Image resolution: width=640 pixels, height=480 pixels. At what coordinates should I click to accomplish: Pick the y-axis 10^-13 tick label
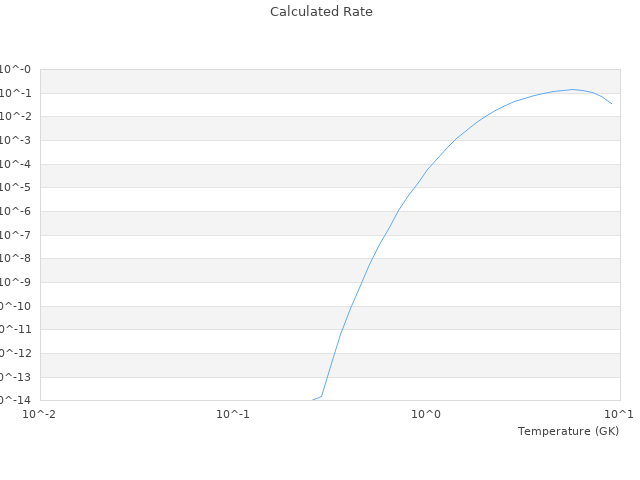point(16,377)
